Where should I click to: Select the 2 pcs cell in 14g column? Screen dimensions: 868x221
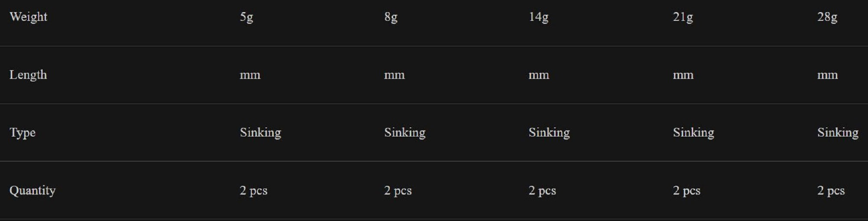[x=542, y=190]
